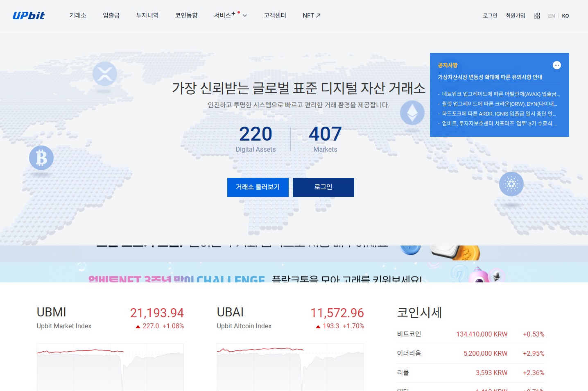Screen dimensions: 588x391
Task: Click the Cardano coin icon on the map
Action: (x=511, y=184)
